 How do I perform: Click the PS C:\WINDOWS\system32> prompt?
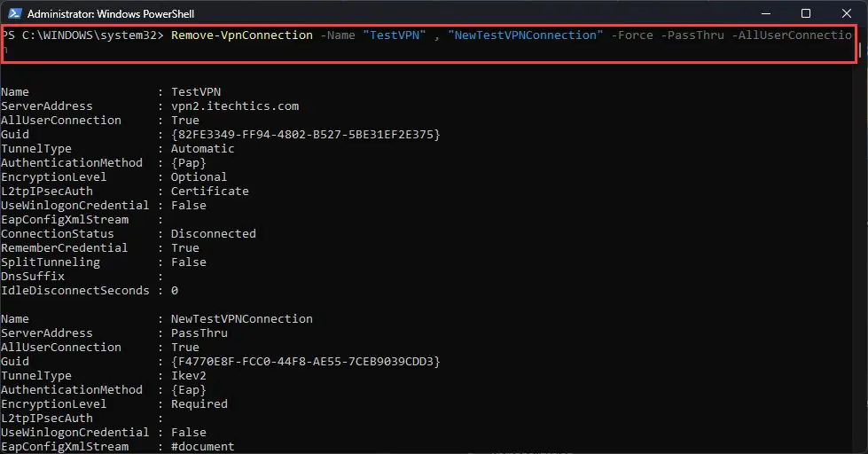pyautogui.click(x=82, y=35)
